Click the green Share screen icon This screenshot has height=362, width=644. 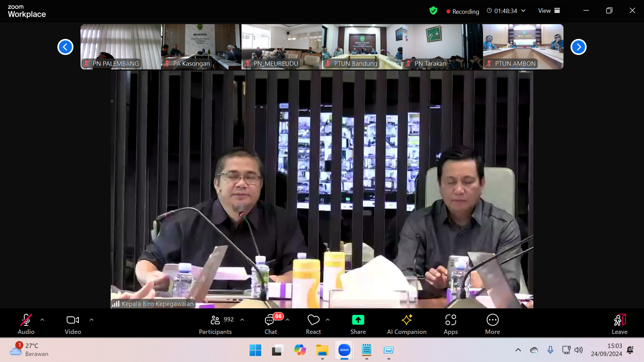click(358, 320)
